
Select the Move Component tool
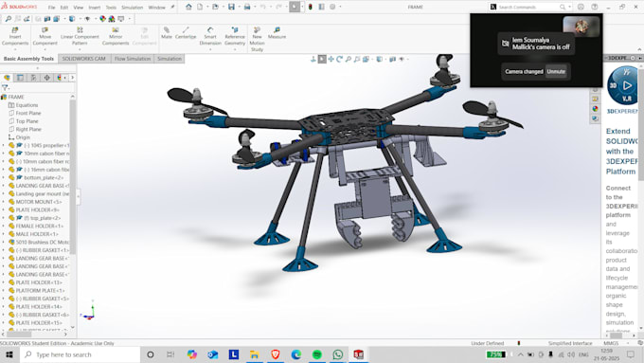click(45, 36)
